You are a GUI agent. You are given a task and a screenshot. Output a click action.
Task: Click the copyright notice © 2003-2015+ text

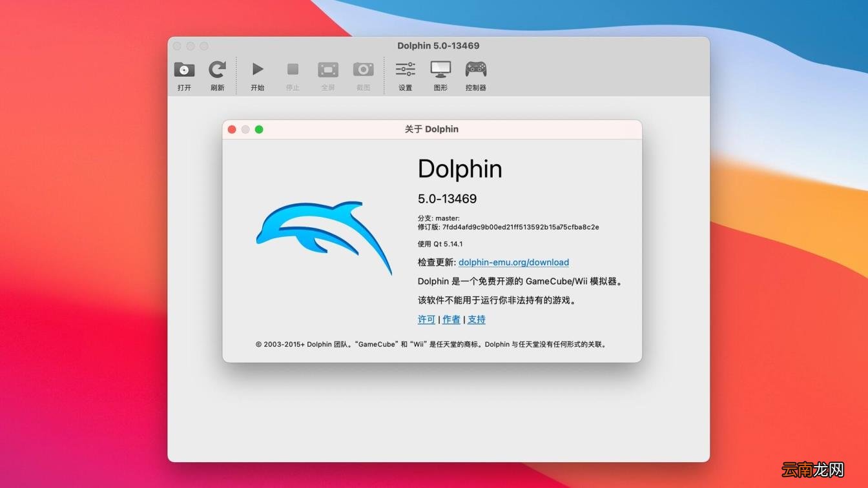pyautogui.click(x=432, y=344)
